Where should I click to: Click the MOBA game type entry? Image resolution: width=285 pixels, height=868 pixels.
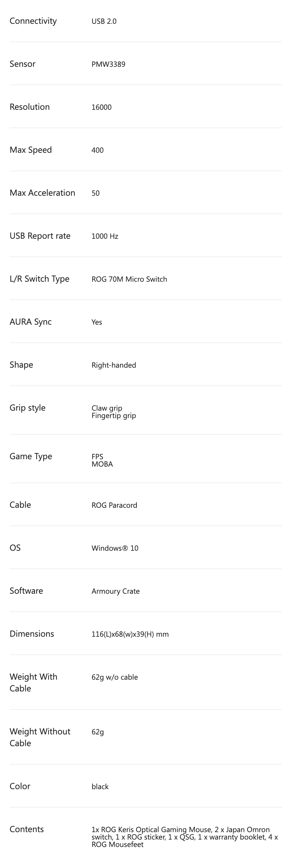pyautogui.click(x=102, y=464)
